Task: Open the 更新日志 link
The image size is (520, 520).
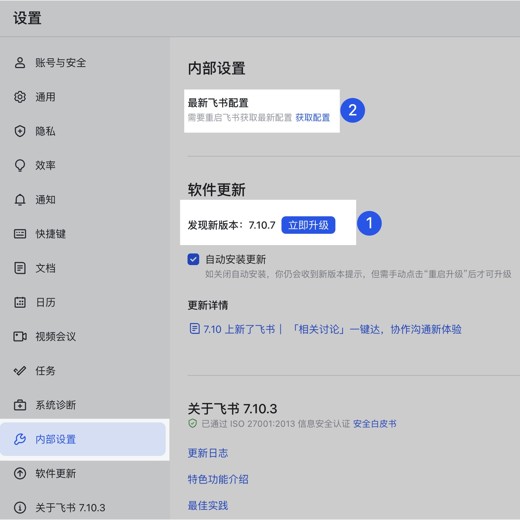Action: coord(208,453)
